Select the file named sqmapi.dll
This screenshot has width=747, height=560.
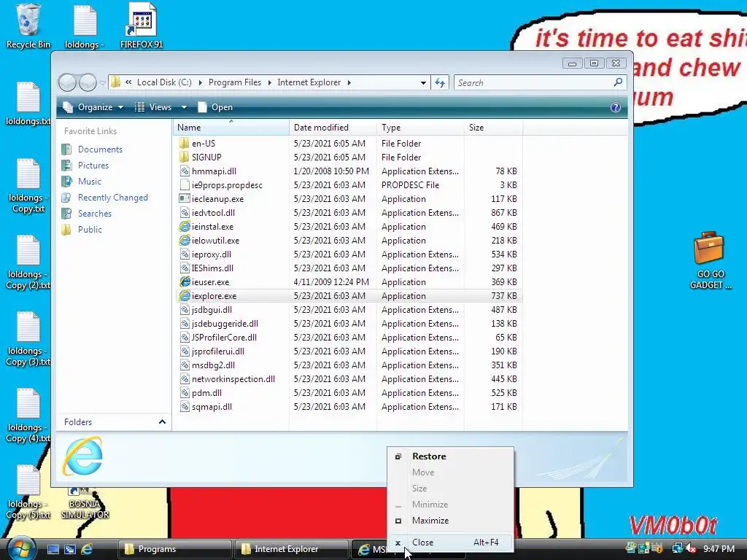(x=212, y=407)
